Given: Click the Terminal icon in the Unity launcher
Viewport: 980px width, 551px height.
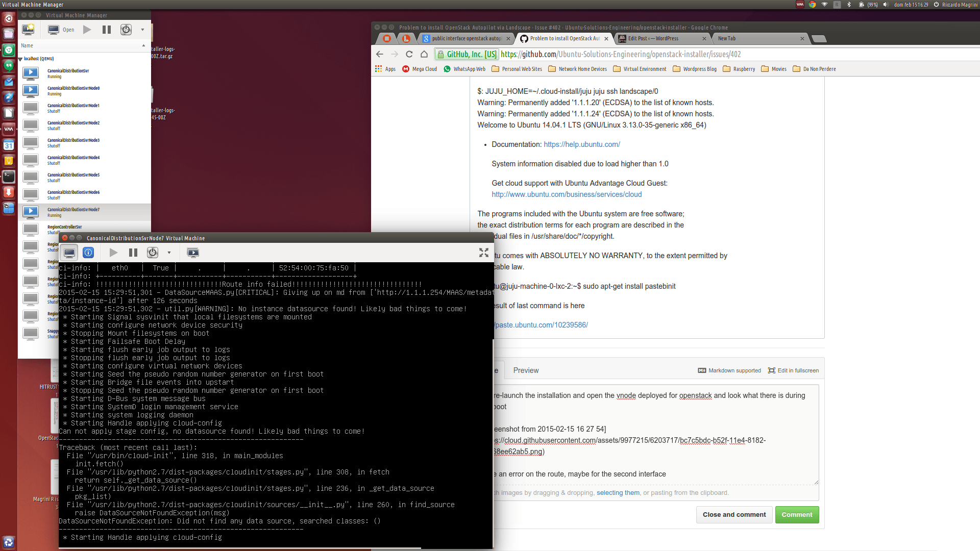Looking at the screenshot, I should (9, 177).
